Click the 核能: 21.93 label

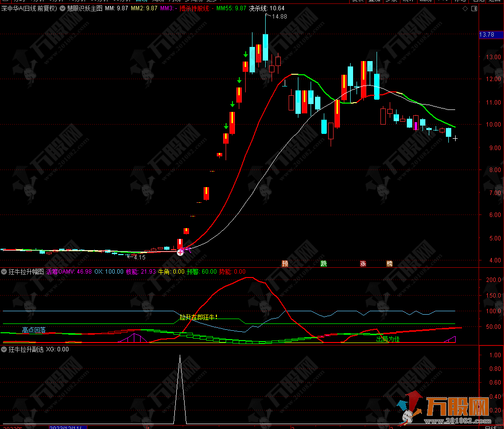[141, 272]
